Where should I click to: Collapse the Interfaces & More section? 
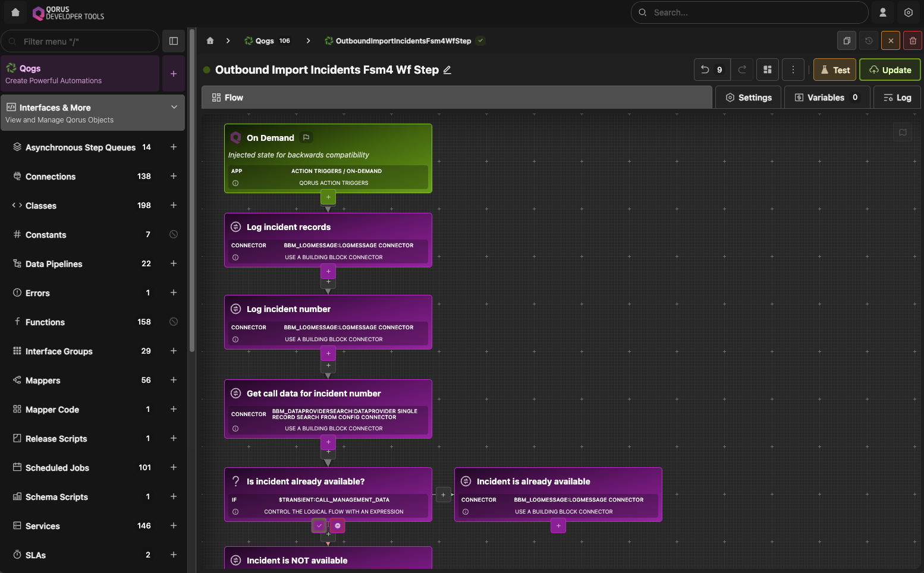coord(174,107)
